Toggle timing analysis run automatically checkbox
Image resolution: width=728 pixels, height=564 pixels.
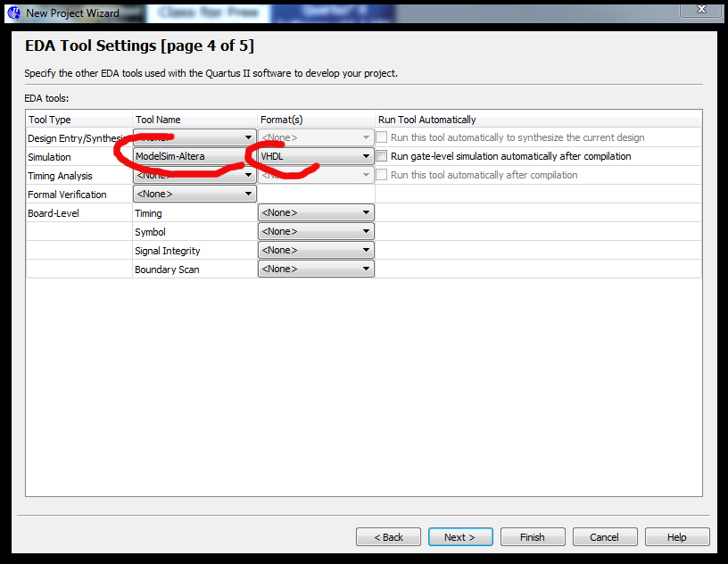pos(382,175)
